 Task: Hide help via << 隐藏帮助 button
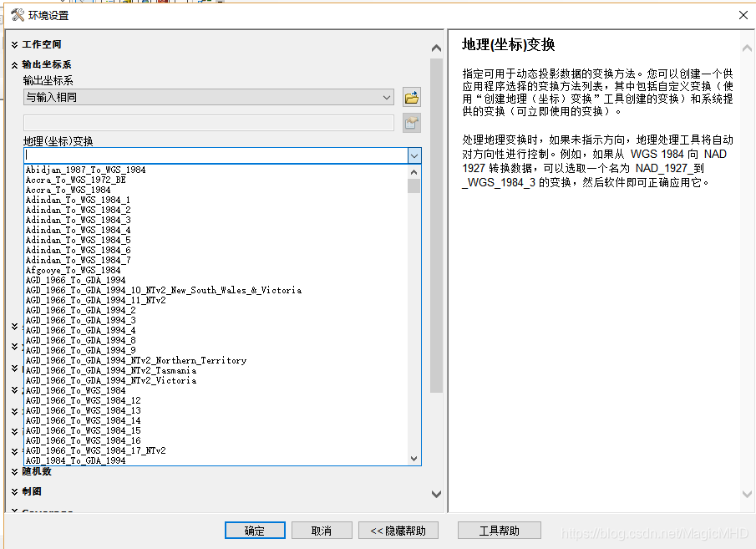(398, 531)
